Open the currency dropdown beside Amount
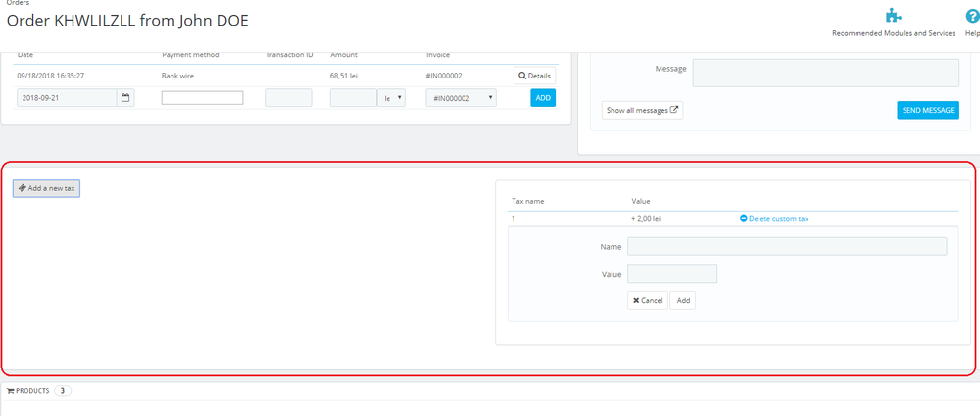This screenshot has width=980, height=416. click(391, 98)
